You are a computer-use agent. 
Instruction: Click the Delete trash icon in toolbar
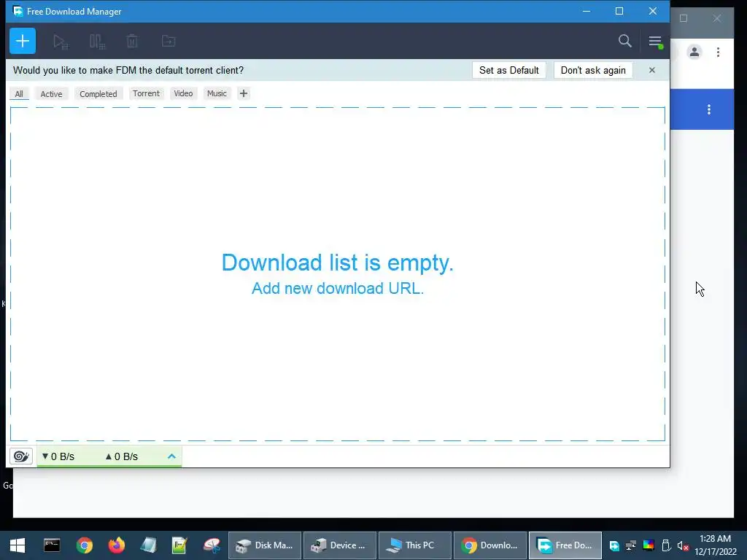coord(132,42)
